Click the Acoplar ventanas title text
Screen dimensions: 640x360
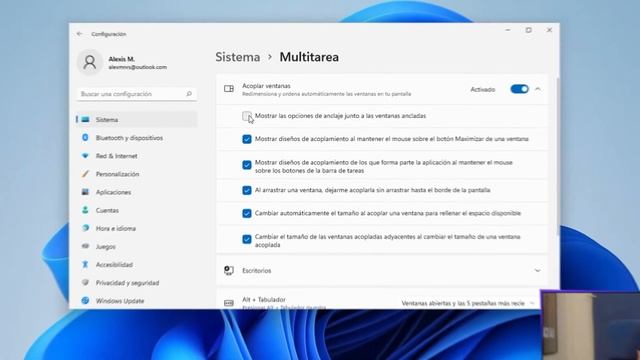(x=266, y=86)
